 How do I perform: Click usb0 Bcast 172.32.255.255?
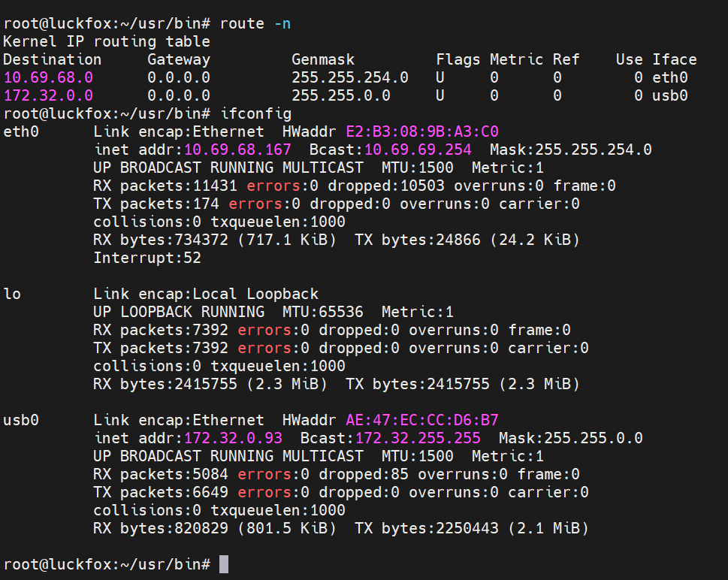tap(418, 438)
